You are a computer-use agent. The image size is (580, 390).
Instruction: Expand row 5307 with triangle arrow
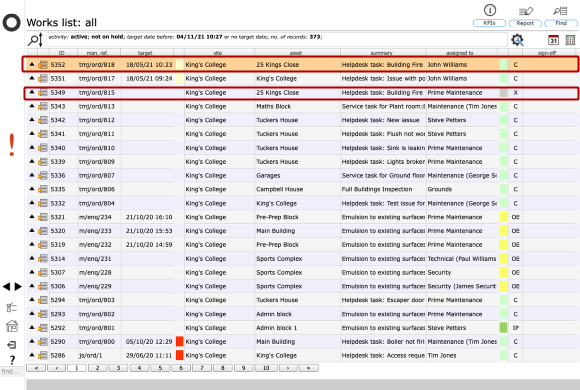[32, 272]
